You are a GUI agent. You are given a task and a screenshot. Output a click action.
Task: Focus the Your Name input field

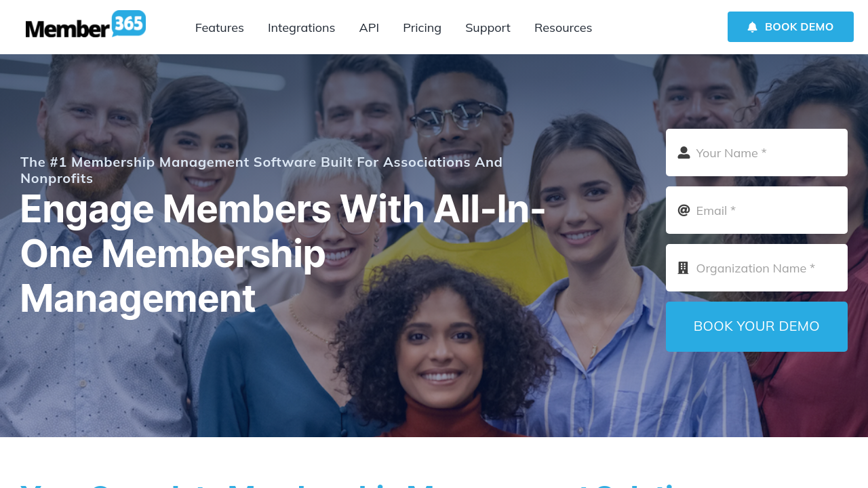pos(757,152)
